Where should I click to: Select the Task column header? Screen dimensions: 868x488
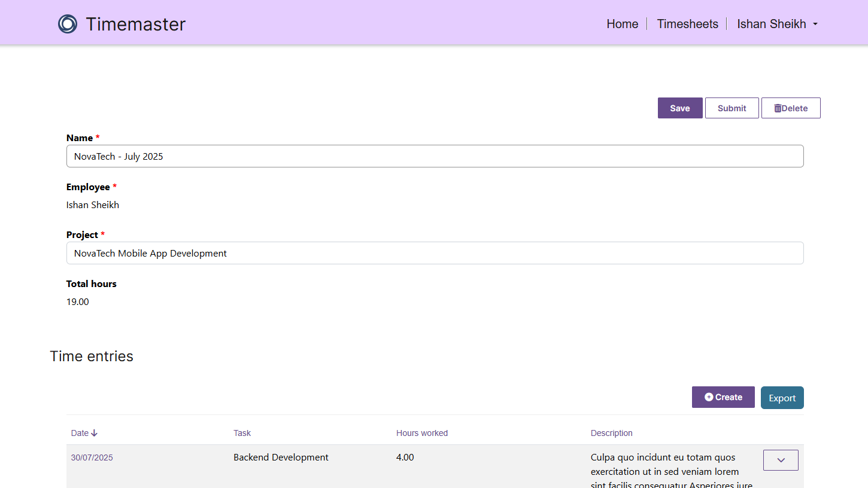242,432
